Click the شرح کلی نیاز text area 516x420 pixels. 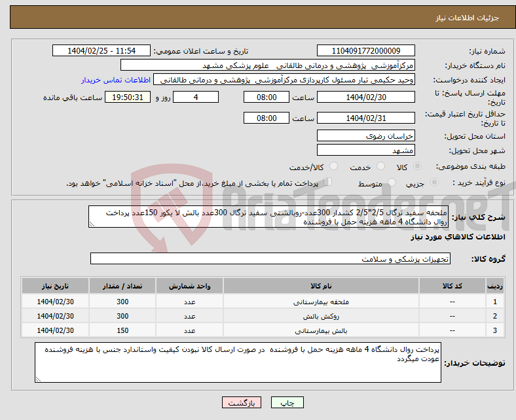268,217
